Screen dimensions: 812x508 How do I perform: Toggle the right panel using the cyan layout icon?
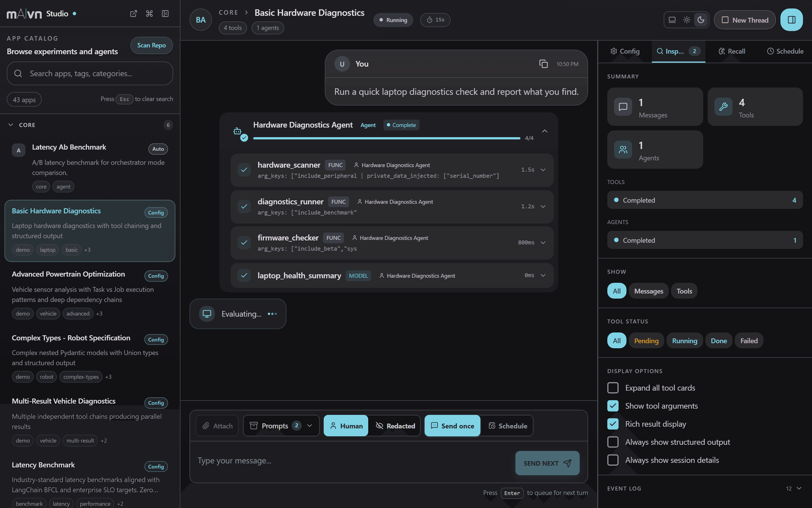[x=791, y=20]
